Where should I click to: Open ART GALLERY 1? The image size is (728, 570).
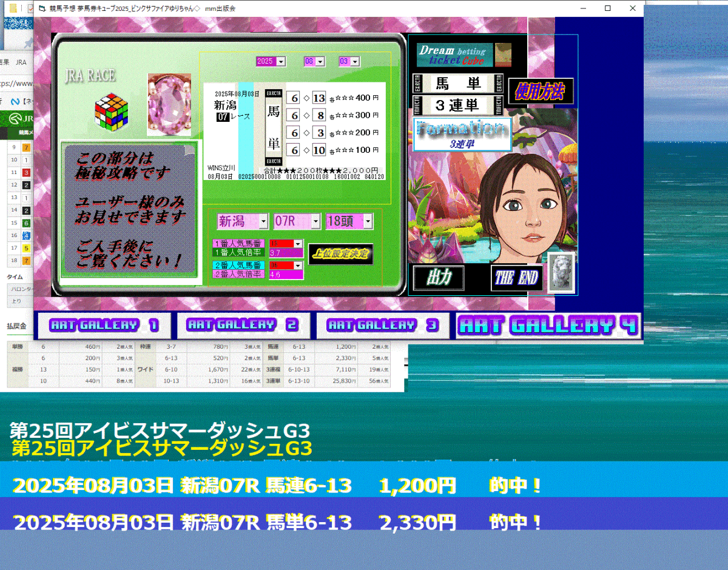pyautogui.click(x=104, y=326)
